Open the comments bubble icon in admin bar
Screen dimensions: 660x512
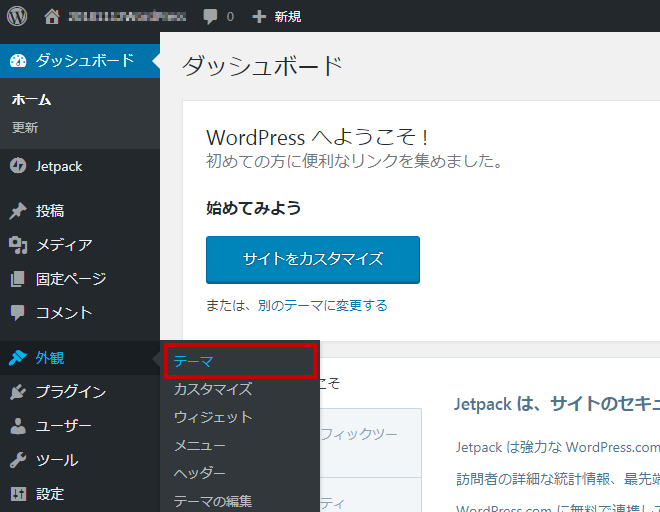click(210, 16)
